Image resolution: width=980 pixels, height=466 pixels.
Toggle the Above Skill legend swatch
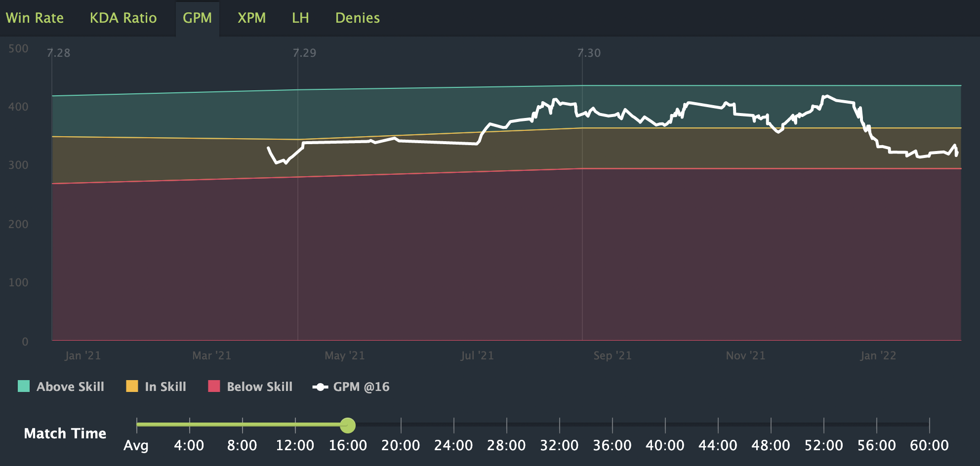click(x=24, y=386)
